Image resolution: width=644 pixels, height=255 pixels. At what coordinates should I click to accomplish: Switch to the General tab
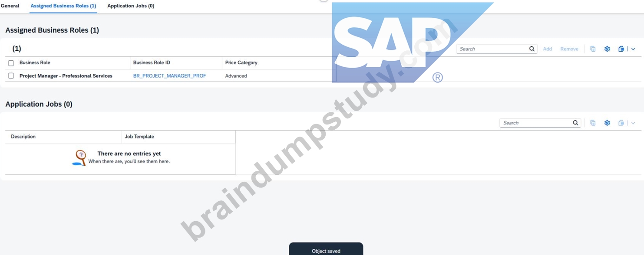pos(10,6)
